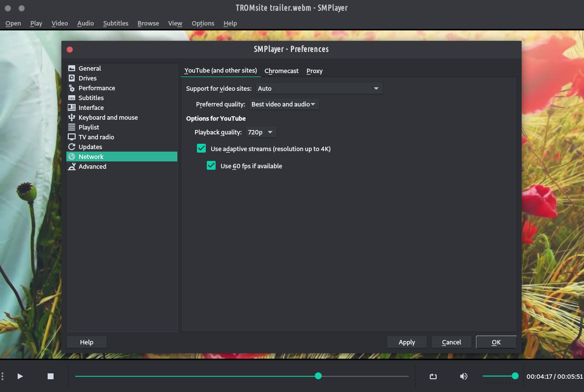This screenshot has height=392, width=584.
Task: Uncheck Use adaptive streams checkbox
Action: click(x=201, y=149)
